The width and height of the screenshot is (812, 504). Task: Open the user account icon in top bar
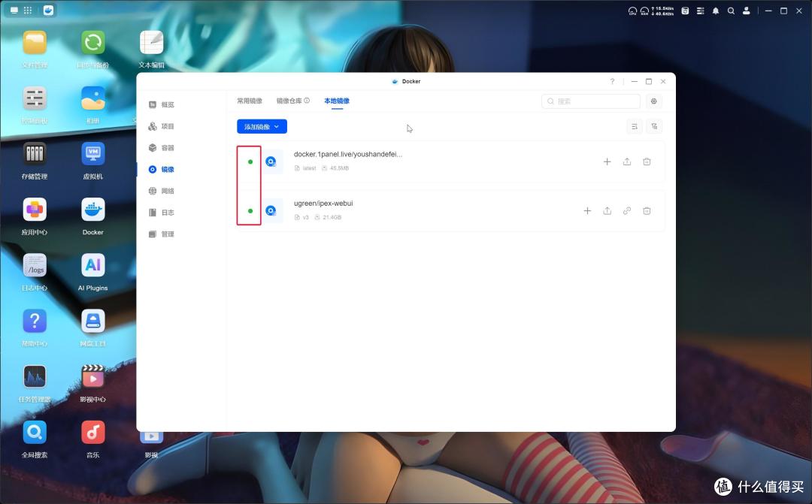pos(747,11)
